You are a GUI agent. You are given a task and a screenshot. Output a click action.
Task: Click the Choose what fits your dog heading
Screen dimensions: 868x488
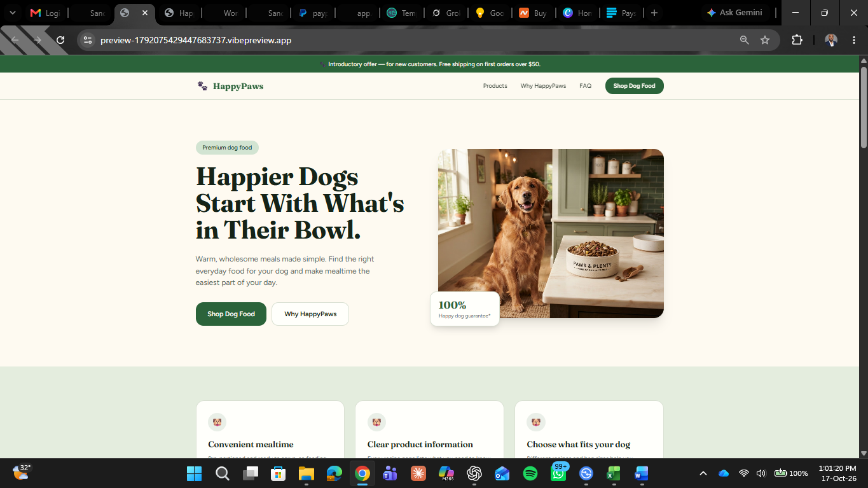coord(579,444)
